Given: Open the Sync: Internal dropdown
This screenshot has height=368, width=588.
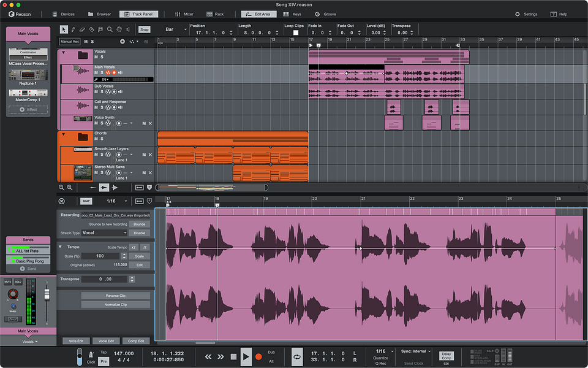Looking at the screenshot, I should pyautogui.click(x=415, y=351).
